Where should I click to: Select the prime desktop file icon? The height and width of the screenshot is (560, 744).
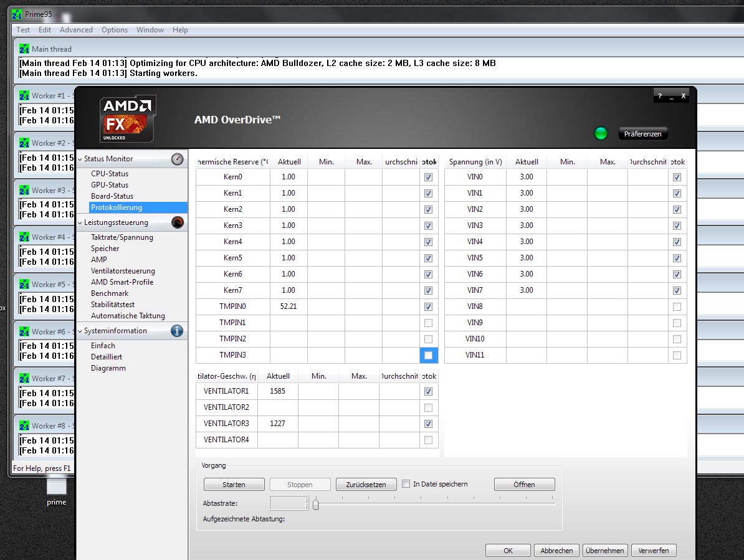point(57,491)
